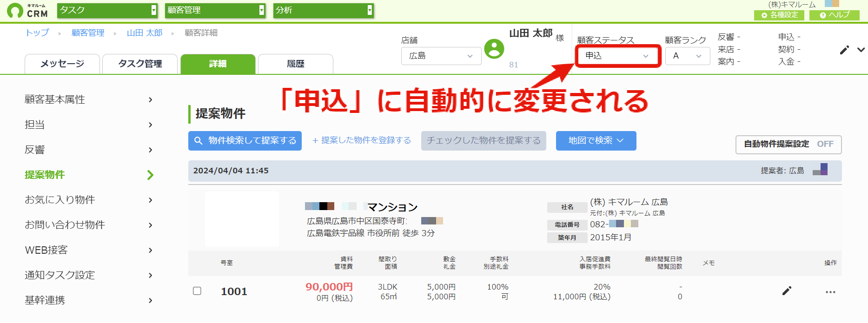The image size is (868, 323).
Task: Click the キマルーム CRM logo
Action: point(27,11)
